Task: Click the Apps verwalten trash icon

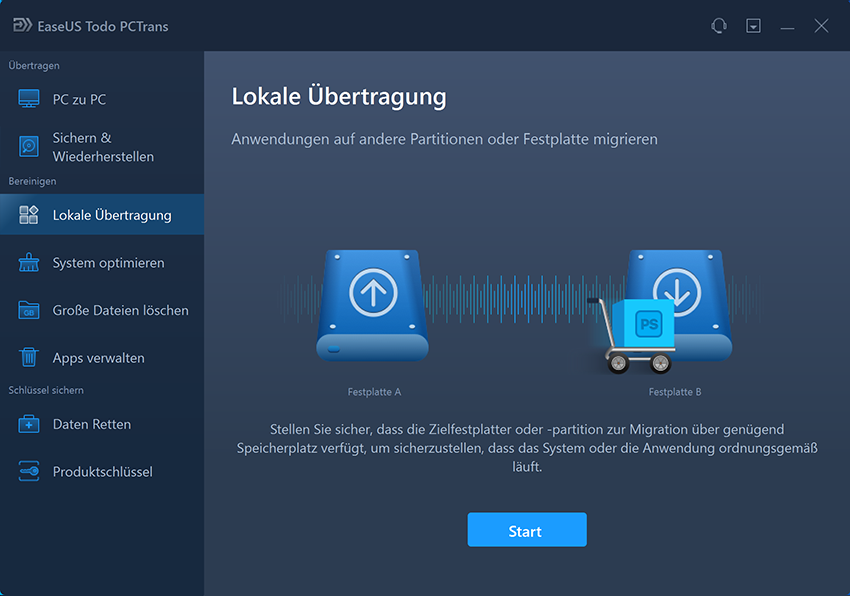Action: coord(29,357)
